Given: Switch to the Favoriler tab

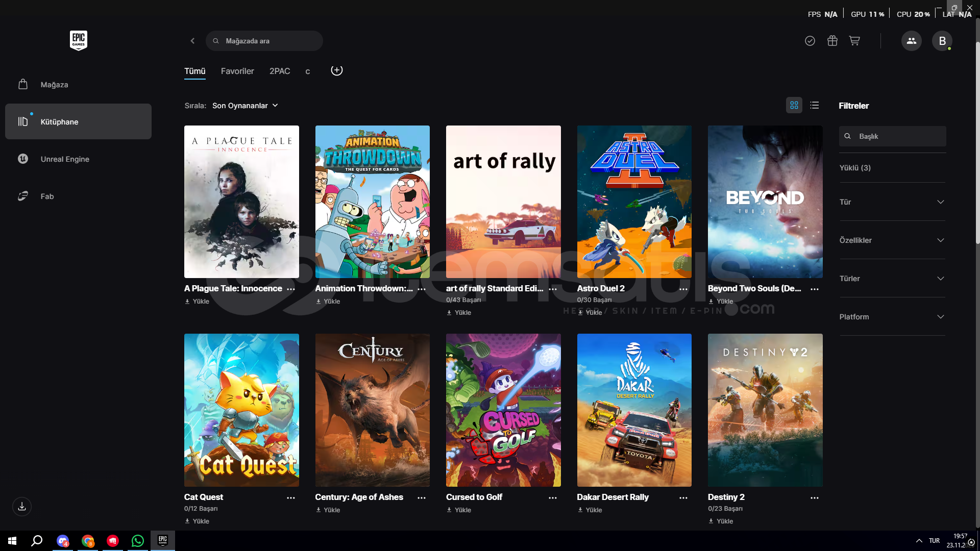Looking at the screenshot, I should tap(237, 71).
